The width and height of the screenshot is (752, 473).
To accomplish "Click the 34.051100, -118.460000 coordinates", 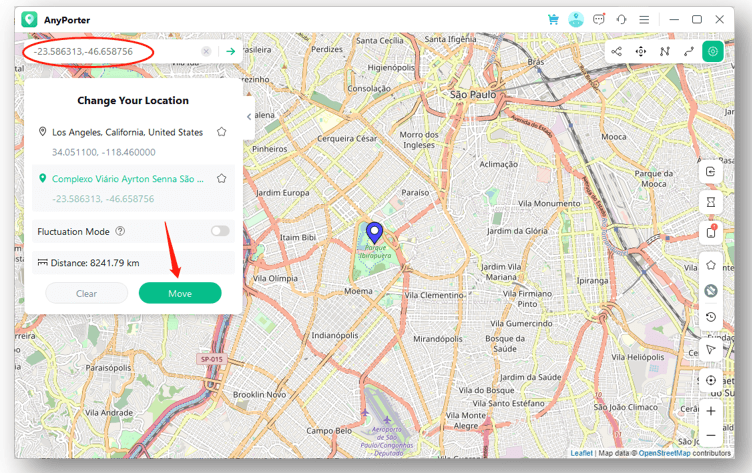I will pos(104,152).
